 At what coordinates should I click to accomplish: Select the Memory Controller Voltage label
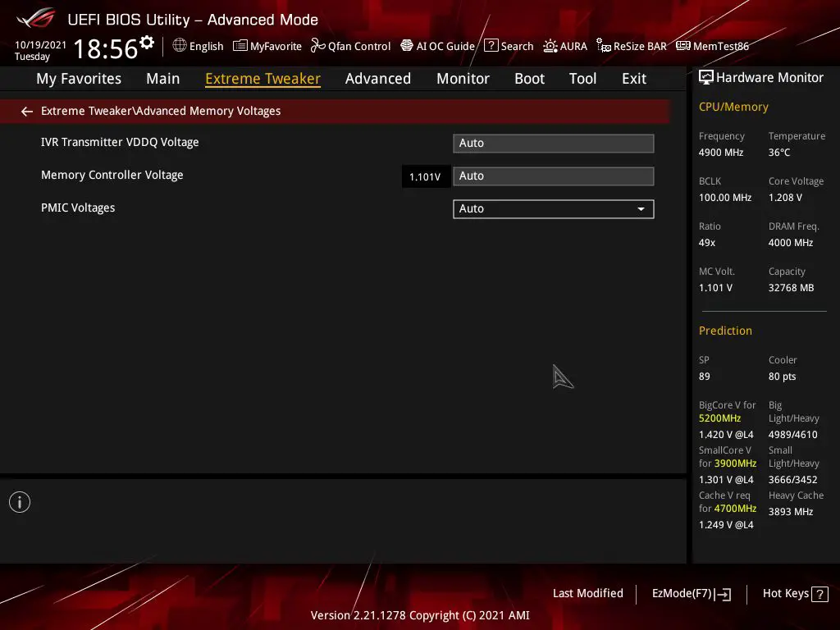[x=112, y=175]
